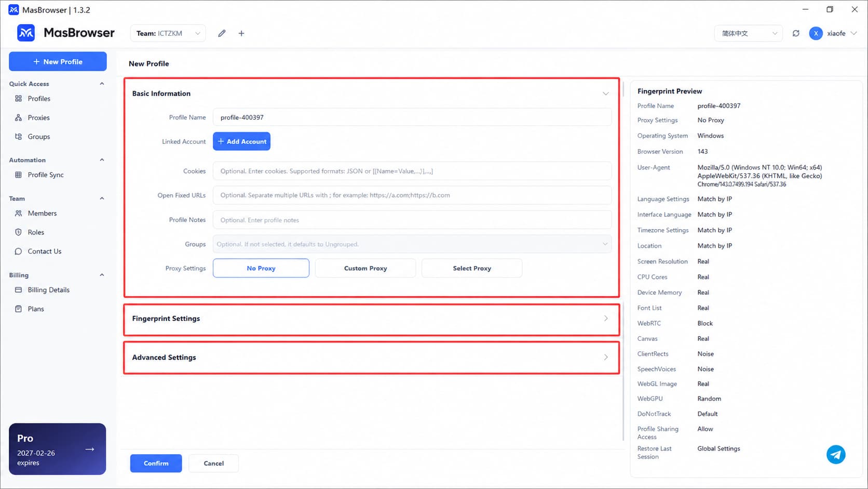The width and height of the screenshot is (868, 489).
Task: Confirm the new profile
Action: [x=156, y=464]
